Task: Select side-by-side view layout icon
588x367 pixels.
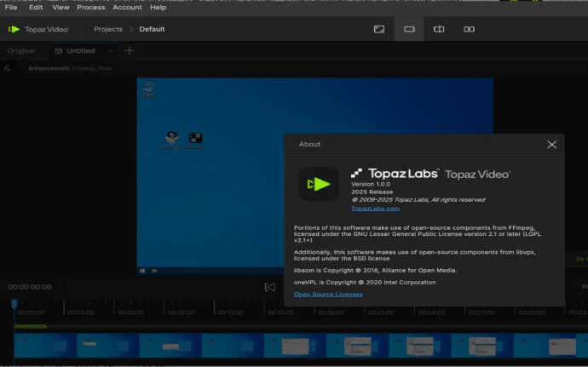Action: (469, 29)
